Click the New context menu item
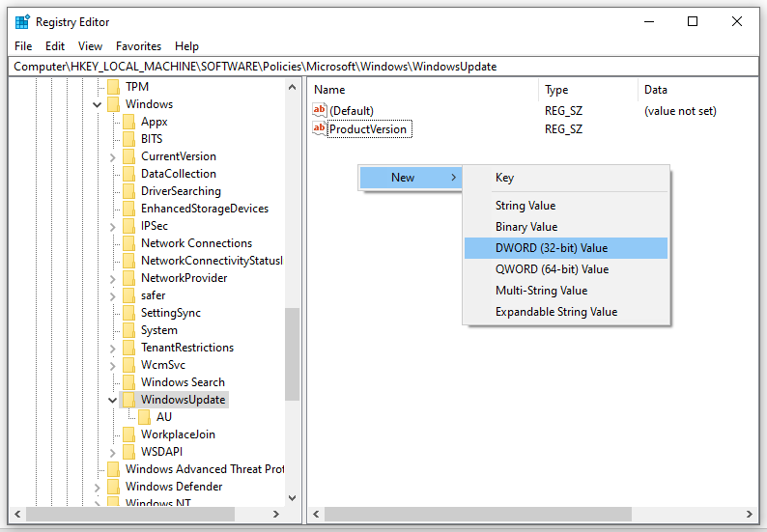This screenshot has width=767, height=532. click(x=411, y=178)
